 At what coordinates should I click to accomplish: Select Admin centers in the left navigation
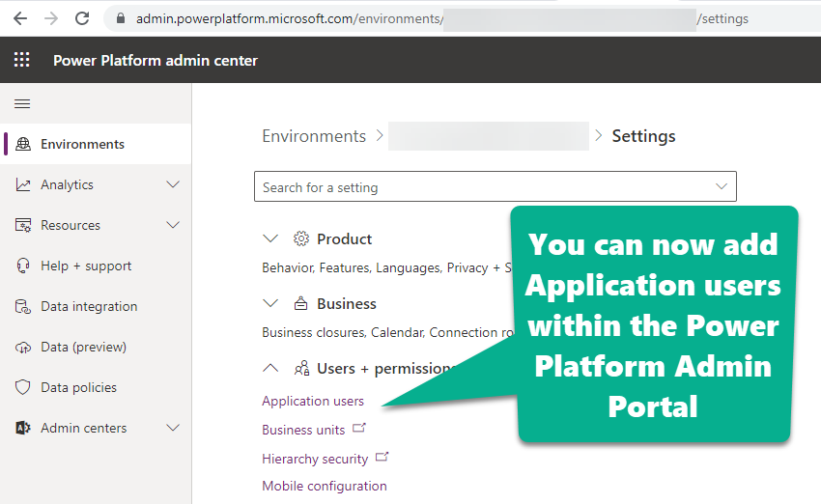[96, 428]
